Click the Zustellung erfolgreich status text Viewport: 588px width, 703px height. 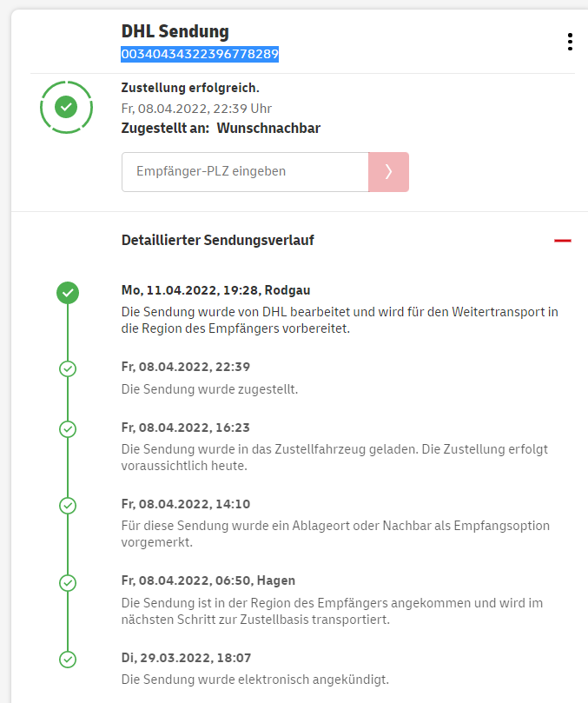click(x=190, y=88)
